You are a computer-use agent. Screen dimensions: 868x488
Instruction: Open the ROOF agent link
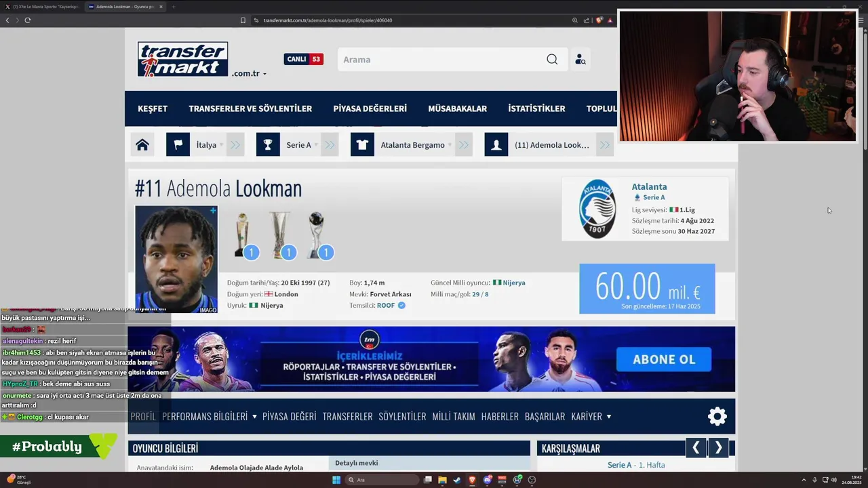tap(386, 306)
